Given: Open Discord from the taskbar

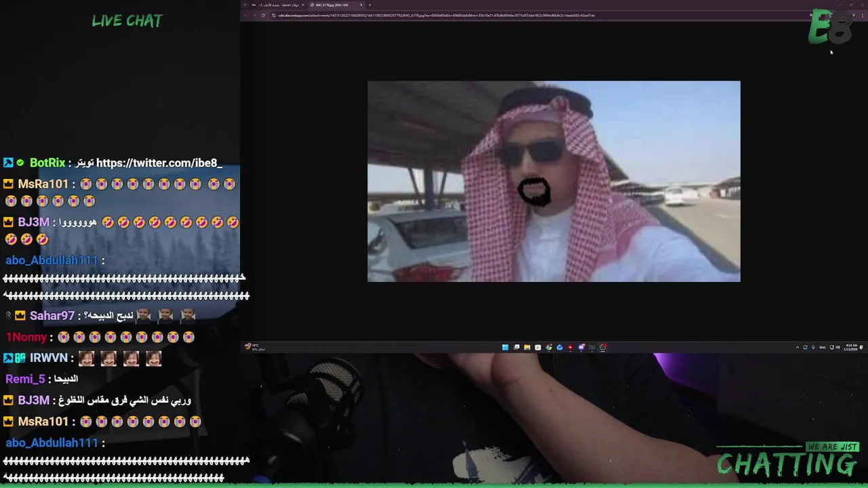Looking at the screenshot, I should click(581, 347).
